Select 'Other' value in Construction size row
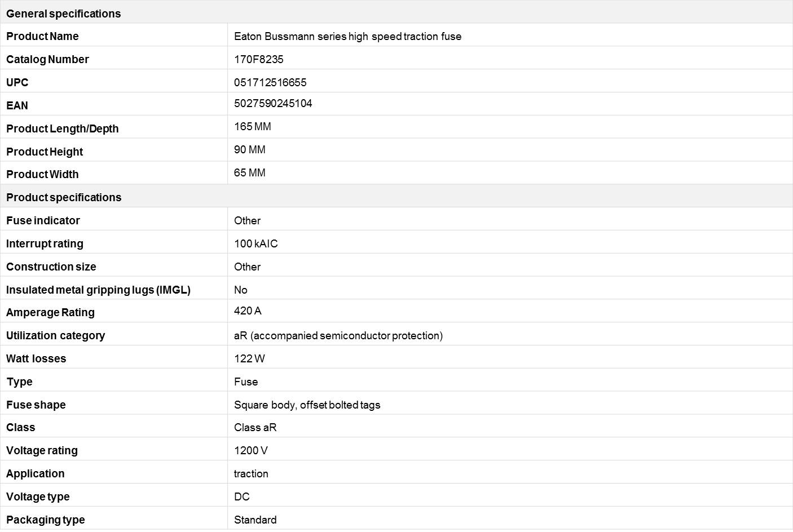The width and height of the screenshot is (793, 532). tap(247, 267)
